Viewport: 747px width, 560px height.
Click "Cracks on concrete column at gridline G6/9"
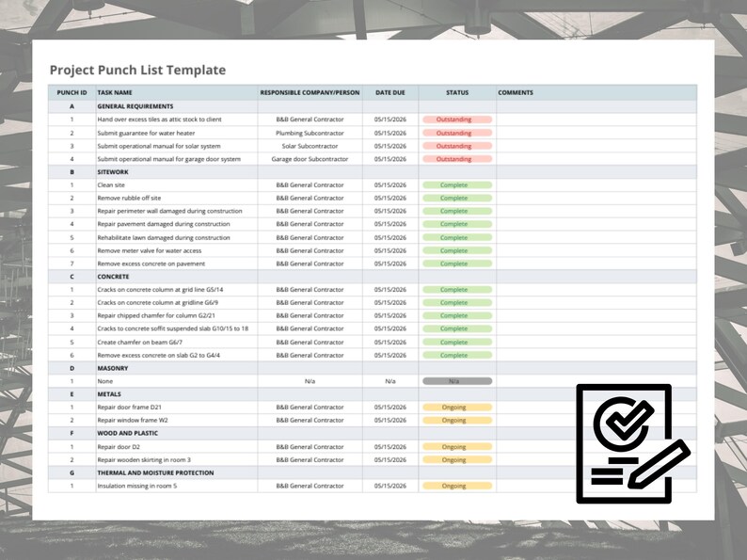point(158,302)
